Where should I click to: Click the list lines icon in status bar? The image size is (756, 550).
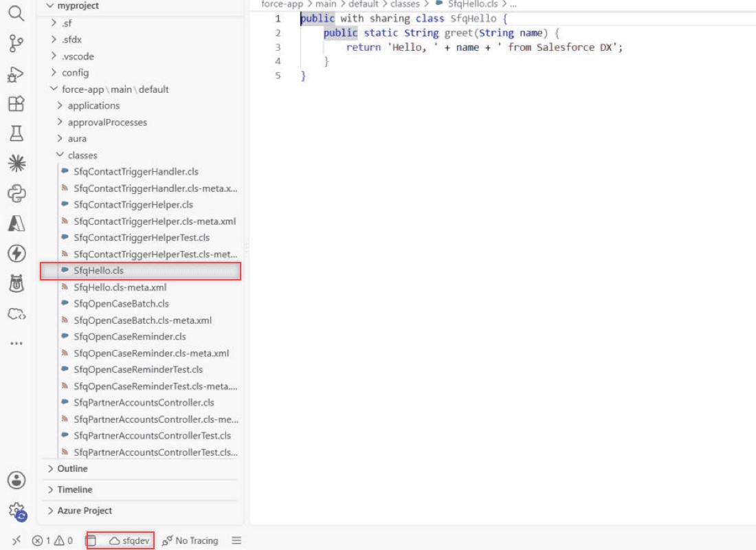[236, 540]
